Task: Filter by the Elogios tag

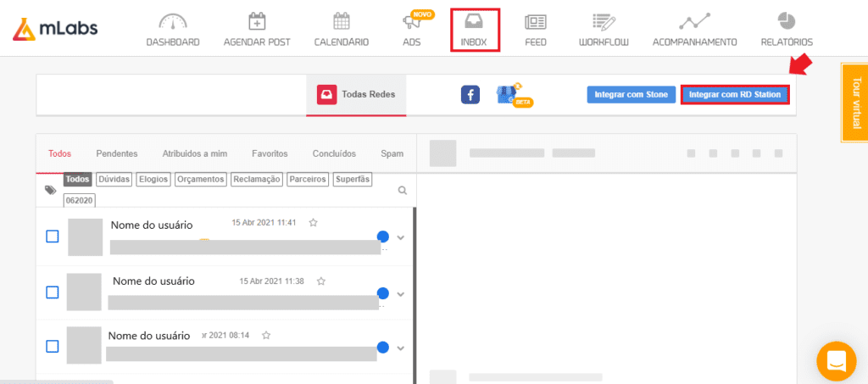Action: pos(153,179)
